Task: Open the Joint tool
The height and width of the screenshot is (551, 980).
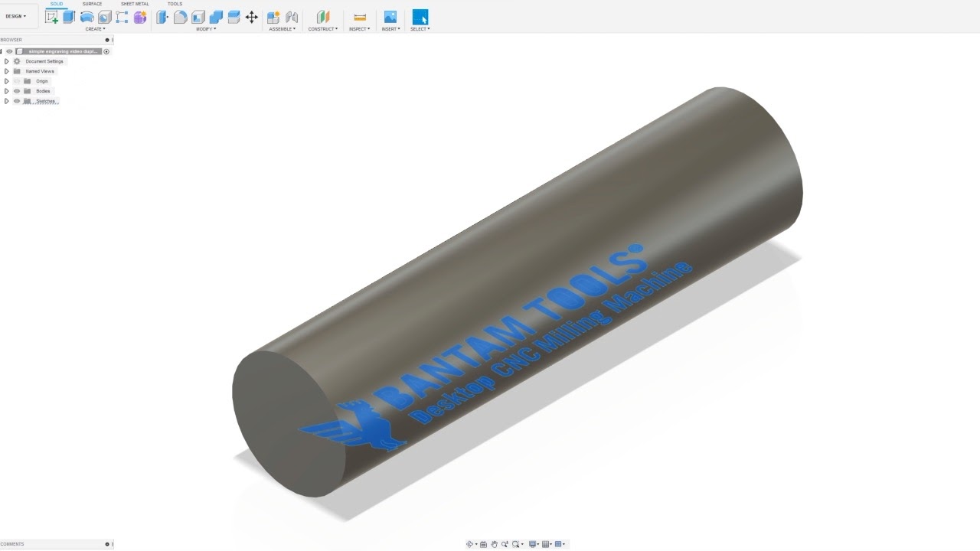Action: tap(292, 17)
